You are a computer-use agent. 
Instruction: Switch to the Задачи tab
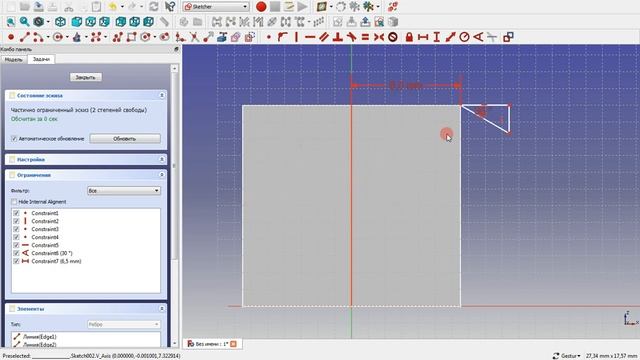pos(41,60)
